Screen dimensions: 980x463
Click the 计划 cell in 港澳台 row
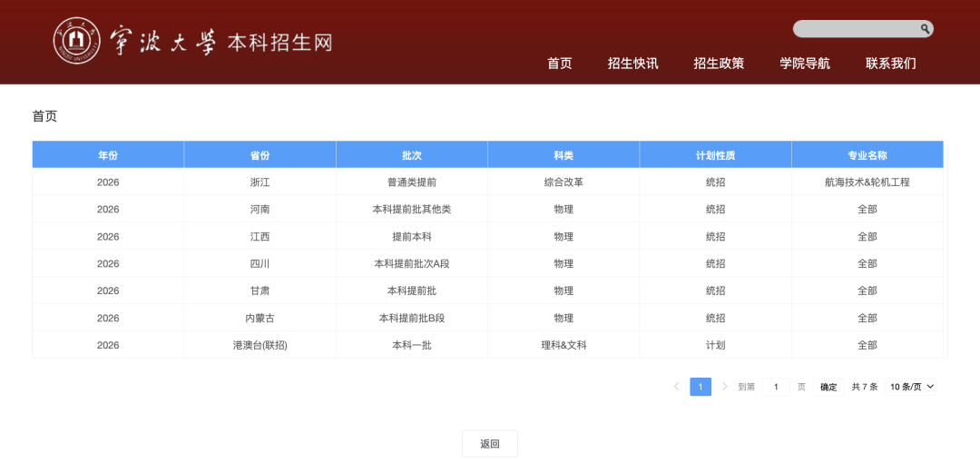point(716,345)
